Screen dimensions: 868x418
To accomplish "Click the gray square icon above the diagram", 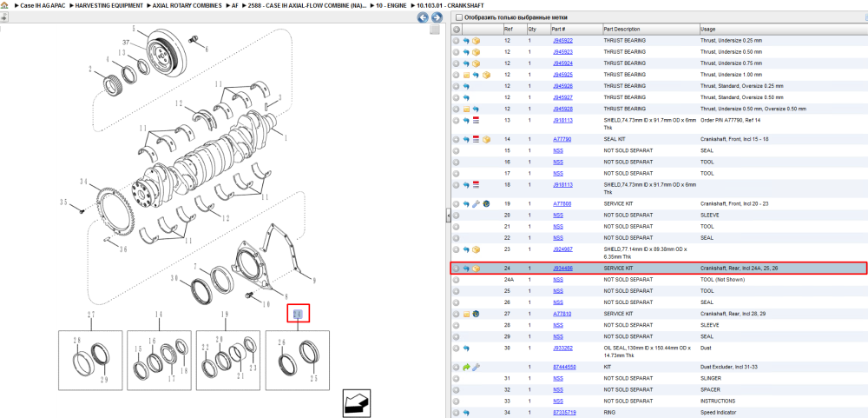I will pyautogui.click(x=435, y=30).
